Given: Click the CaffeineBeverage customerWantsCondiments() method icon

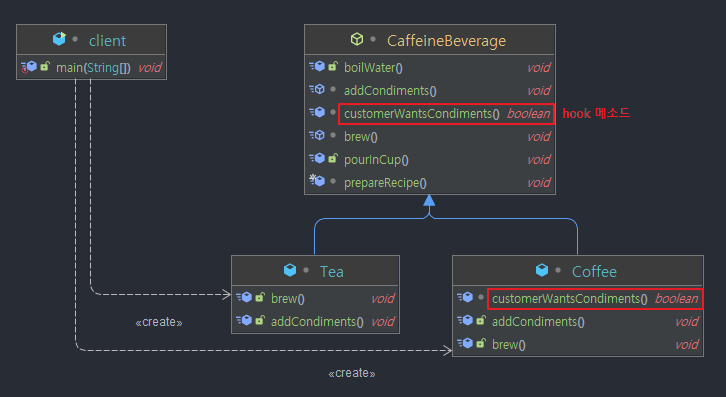Looking at the screenshot, I should (x=317, y=112).
